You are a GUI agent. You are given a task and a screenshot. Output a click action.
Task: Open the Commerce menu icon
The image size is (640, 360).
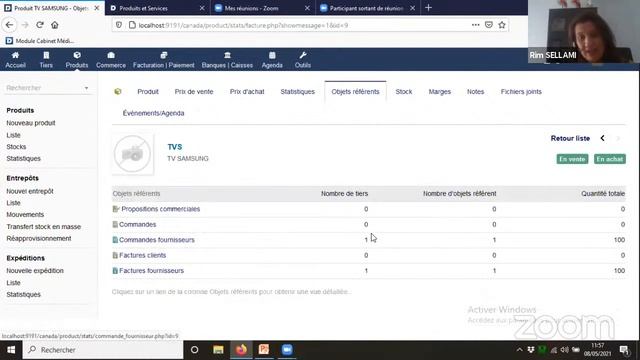tap(111, 56)
